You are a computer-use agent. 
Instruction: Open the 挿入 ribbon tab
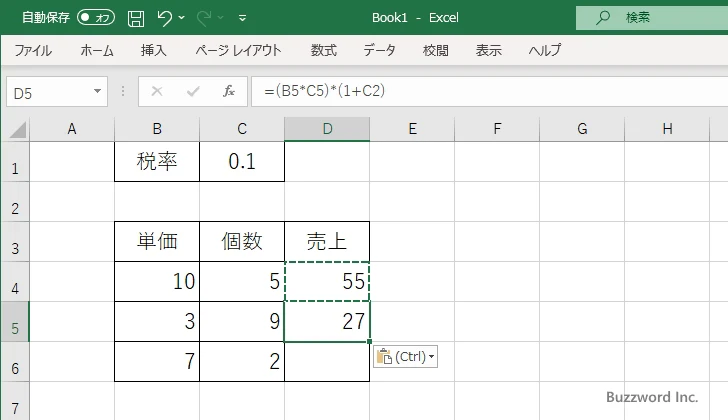(154, 50)
